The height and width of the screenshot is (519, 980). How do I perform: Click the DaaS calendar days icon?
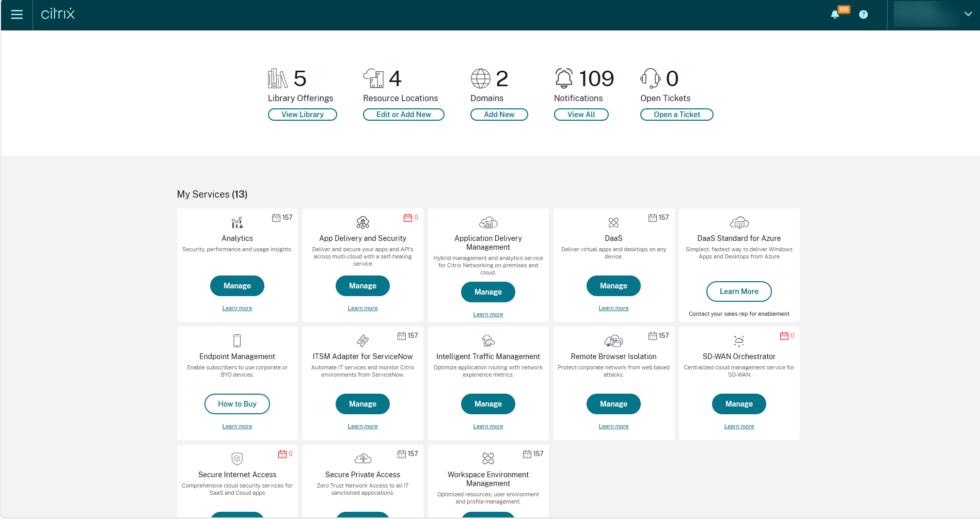(x=653, y=218)
